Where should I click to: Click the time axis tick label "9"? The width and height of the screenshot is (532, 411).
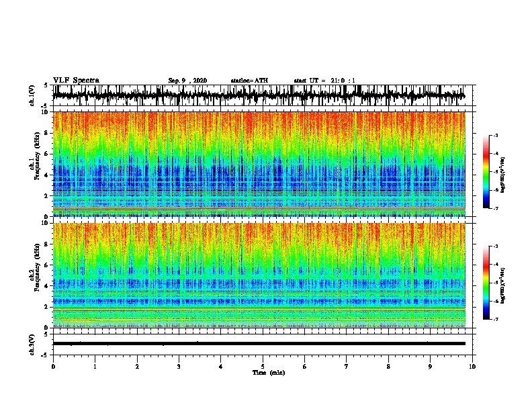[430, 367]
